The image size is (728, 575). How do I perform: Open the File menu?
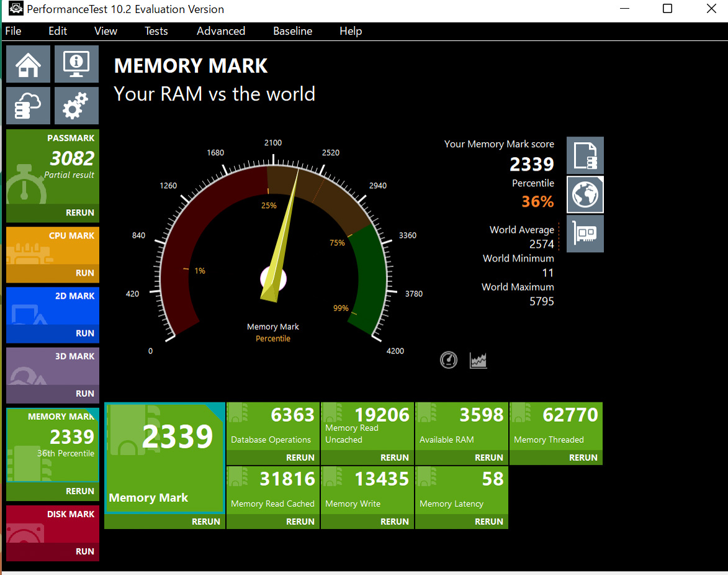coord(13,31)
